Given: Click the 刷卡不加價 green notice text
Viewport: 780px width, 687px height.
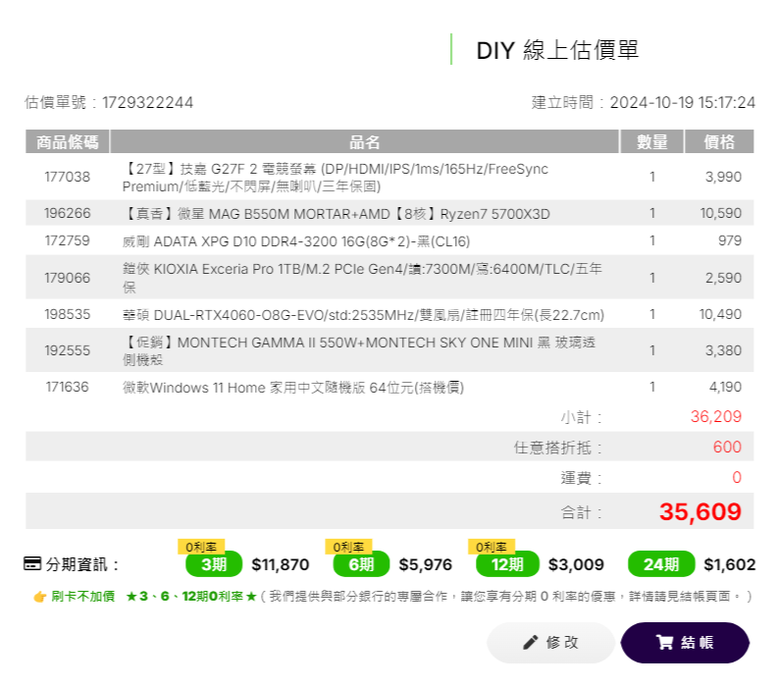Looking at the screenshot, I should coord(83,596).
